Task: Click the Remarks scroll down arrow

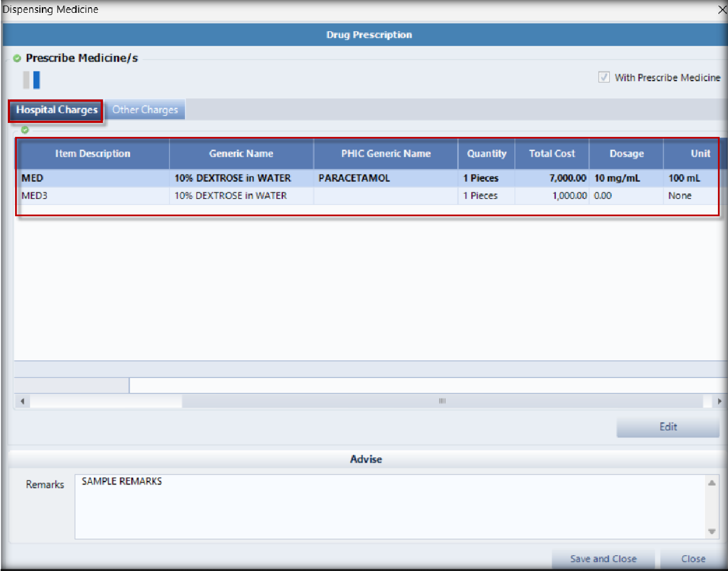Action: point(711,531)
